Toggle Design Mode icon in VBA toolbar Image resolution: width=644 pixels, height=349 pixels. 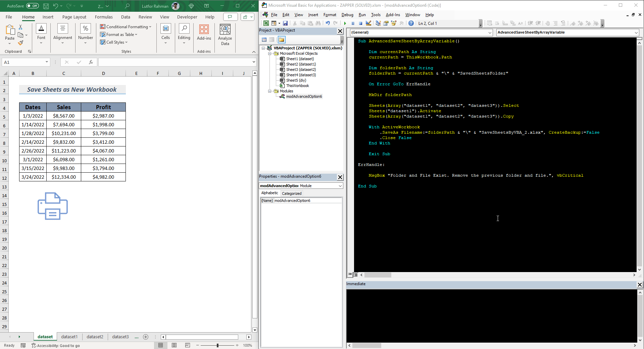[368, 23]
